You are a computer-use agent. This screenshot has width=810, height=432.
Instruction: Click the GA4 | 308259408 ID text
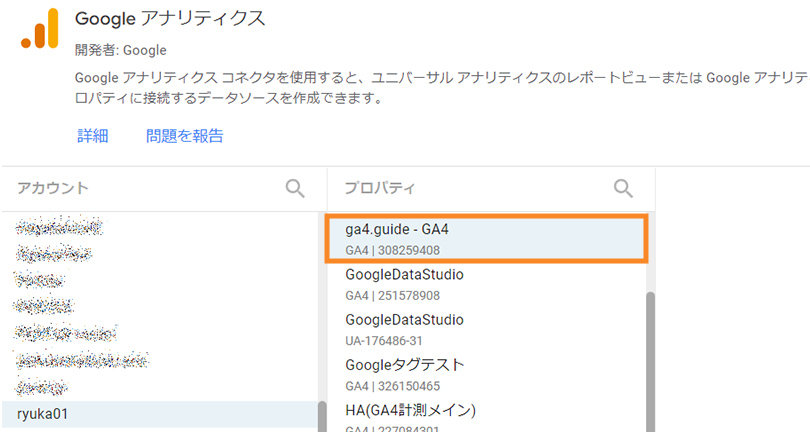393,251
